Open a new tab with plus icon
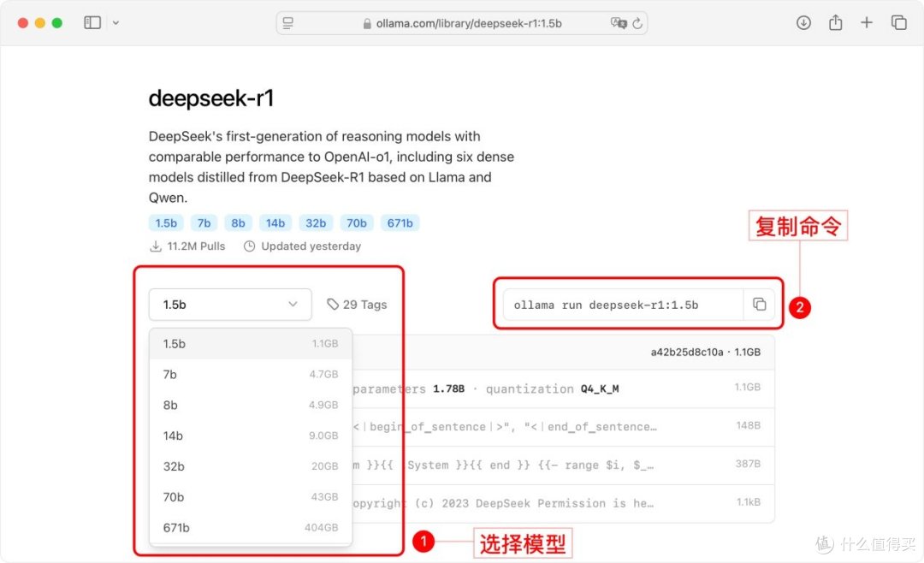The height and width of the screenshot is (563, 924). click(x=866, y=23)
